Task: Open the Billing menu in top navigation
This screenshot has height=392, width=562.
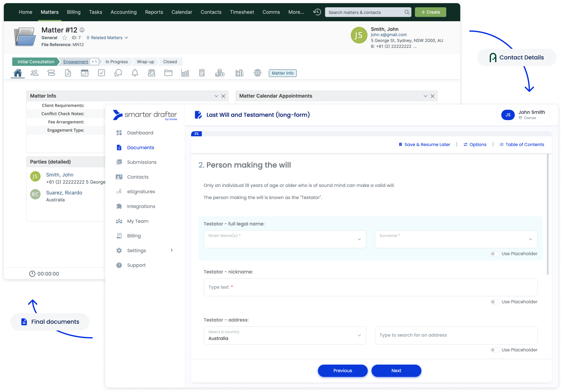Action: click(74, 12)
